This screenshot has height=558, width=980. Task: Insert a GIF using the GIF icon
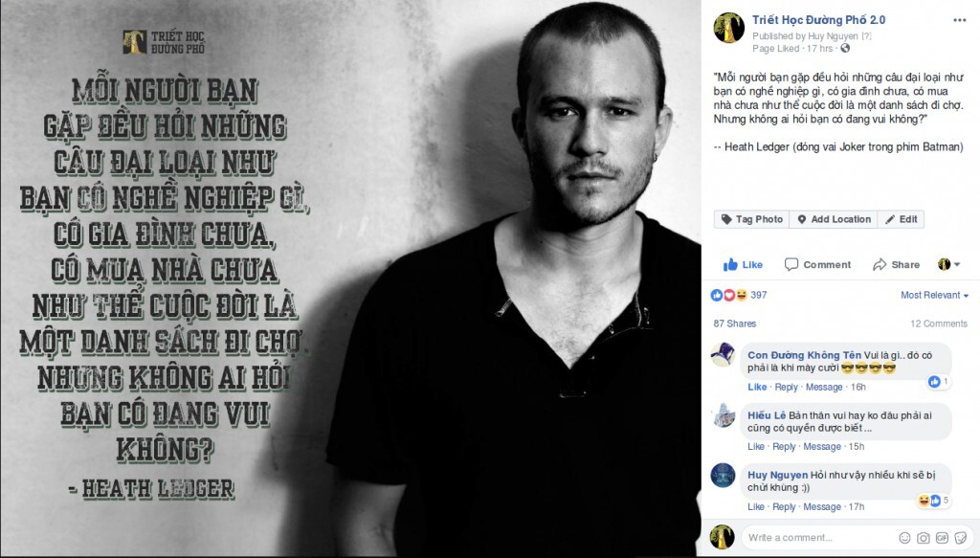(942, 537)
